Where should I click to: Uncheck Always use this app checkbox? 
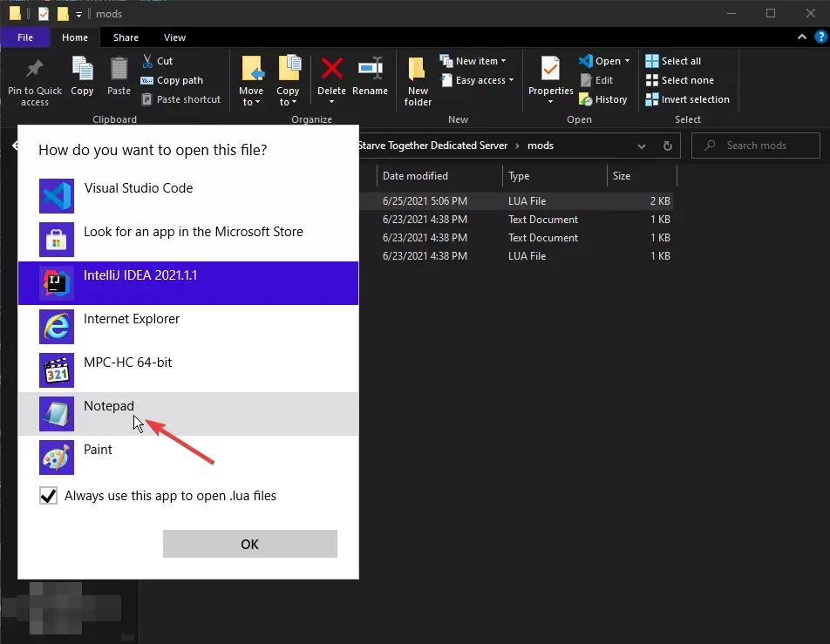point(49,496)
